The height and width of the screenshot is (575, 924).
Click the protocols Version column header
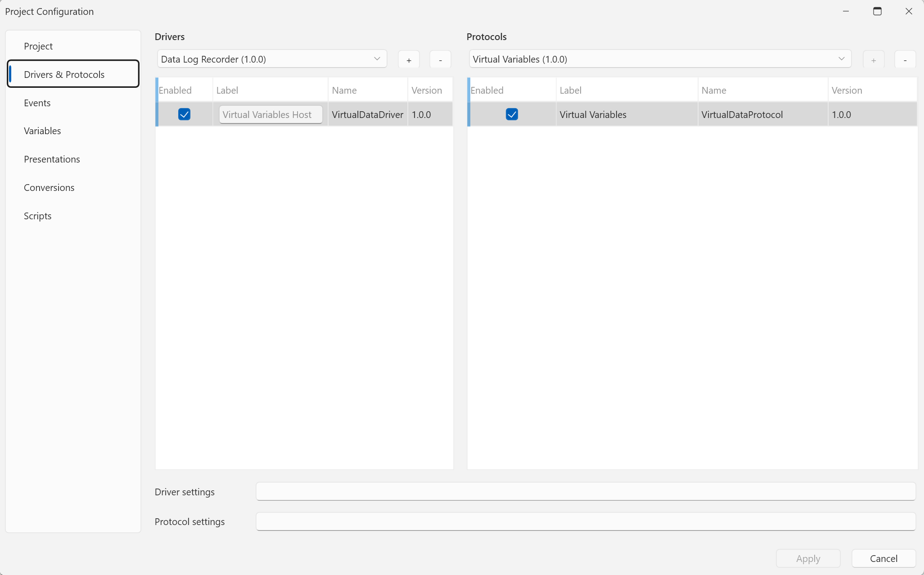tap(872, 90)
